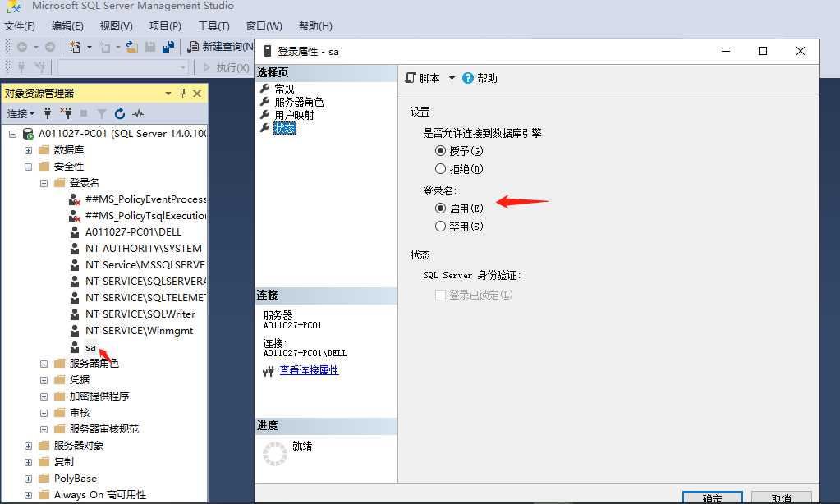Click the New Project toolbar icon
The height and width of the screenshot is (504, 840).
tap(75, 47)
